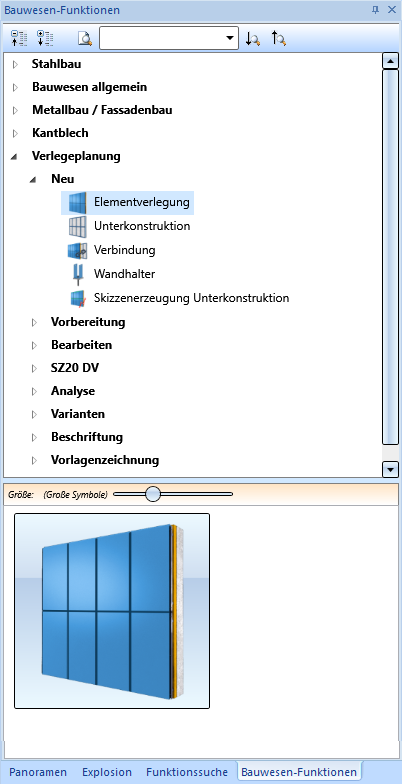Select the Stahlbau label
402x784 pixels.
coord(56,64)
